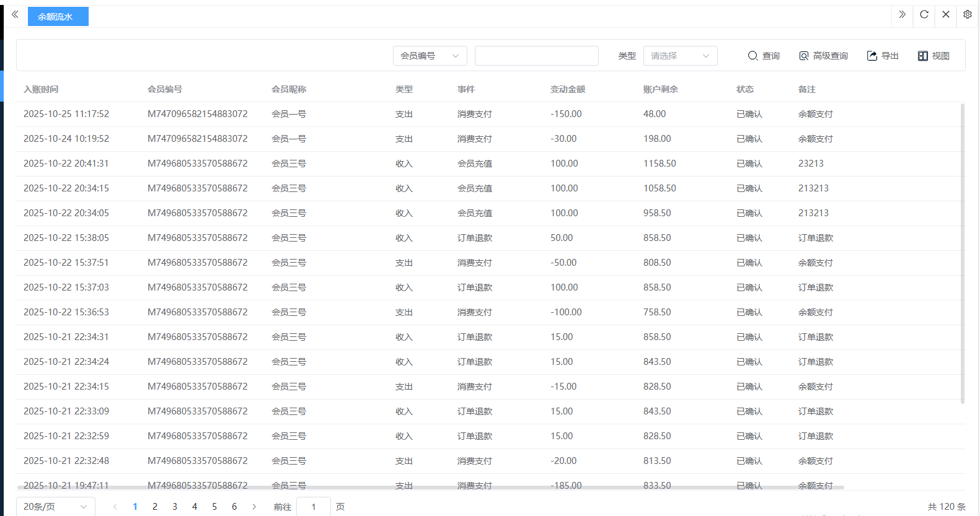Expand the 会员编号 field dropdown
This screenshot has width=980, height=516.
click(430, 56)
